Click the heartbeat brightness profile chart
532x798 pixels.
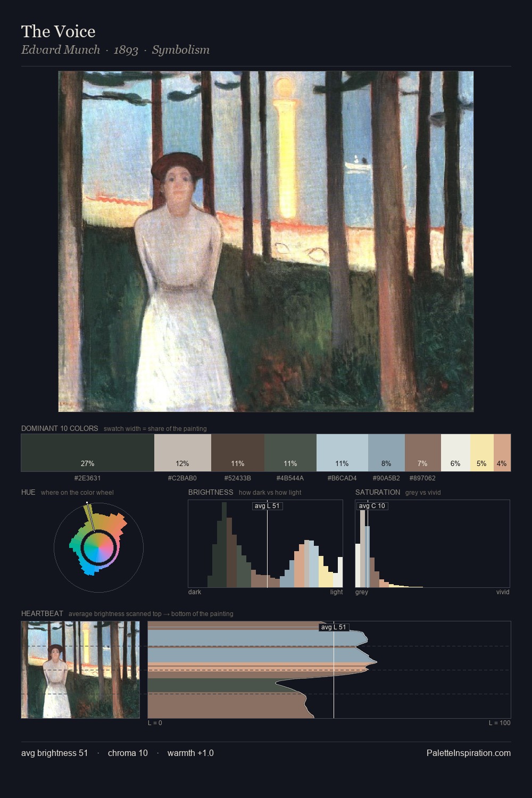click(329, 670)
